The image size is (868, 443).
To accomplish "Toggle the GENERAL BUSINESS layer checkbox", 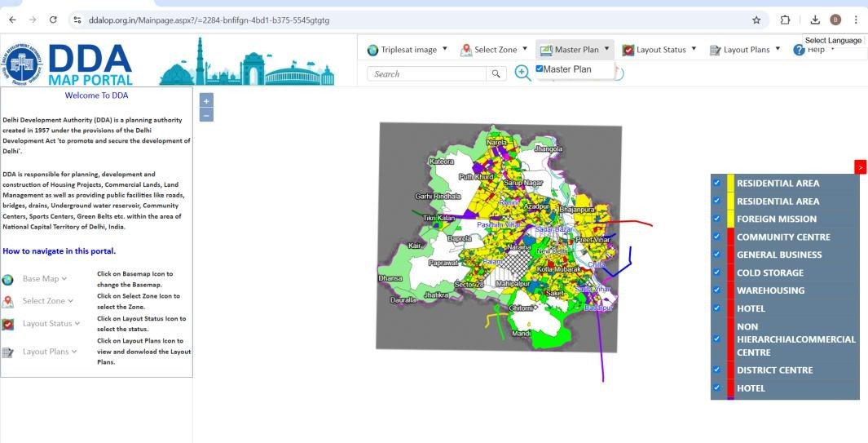I will [x=717, y=254].
